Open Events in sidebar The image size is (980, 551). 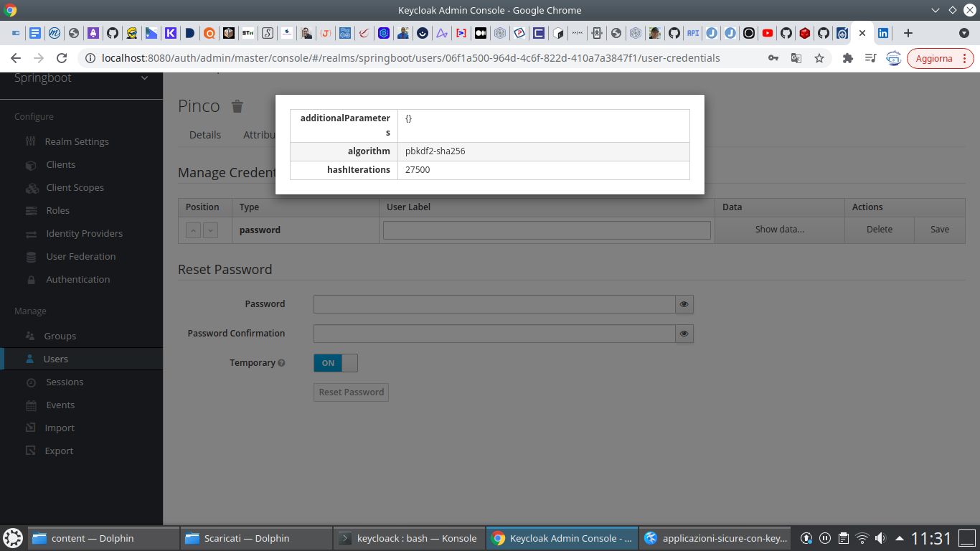tap(60, 405)
